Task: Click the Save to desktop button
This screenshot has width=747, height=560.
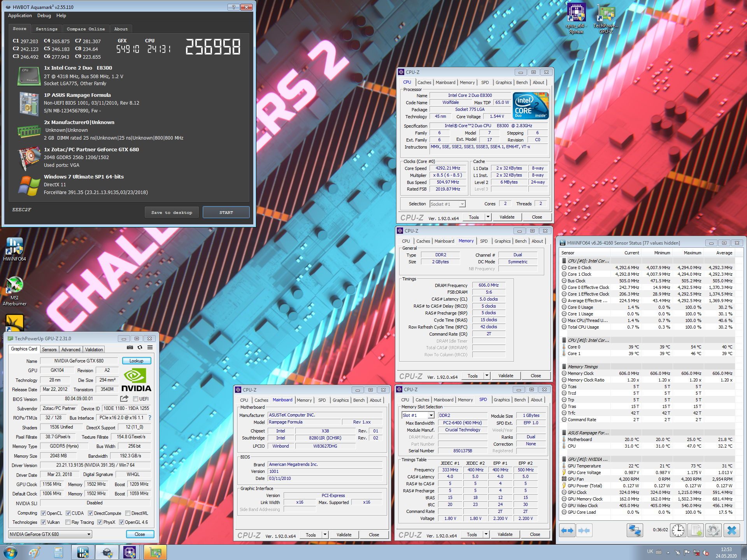Action: pos(172,212)
